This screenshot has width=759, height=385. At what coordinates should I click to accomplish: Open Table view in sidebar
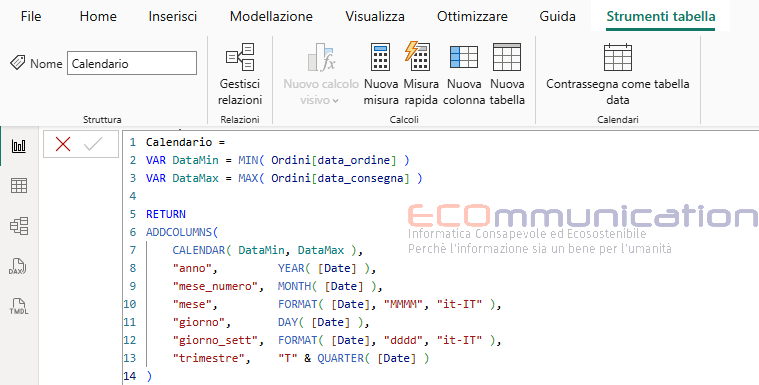tap(19, 185)
